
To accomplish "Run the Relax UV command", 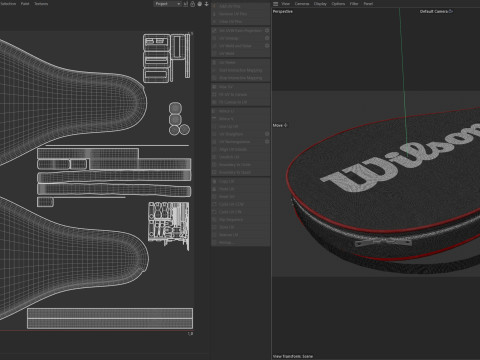I will (240, 87).
